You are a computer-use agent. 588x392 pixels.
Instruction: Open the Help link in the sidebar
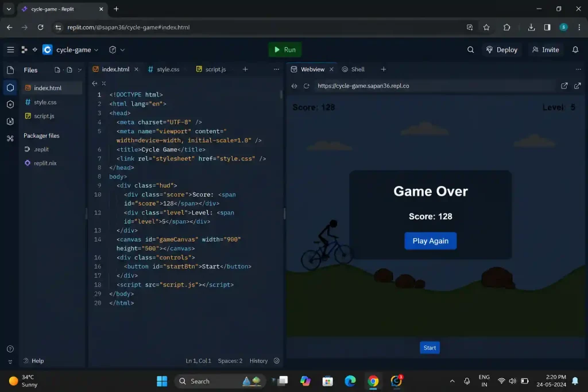(33, 361)
